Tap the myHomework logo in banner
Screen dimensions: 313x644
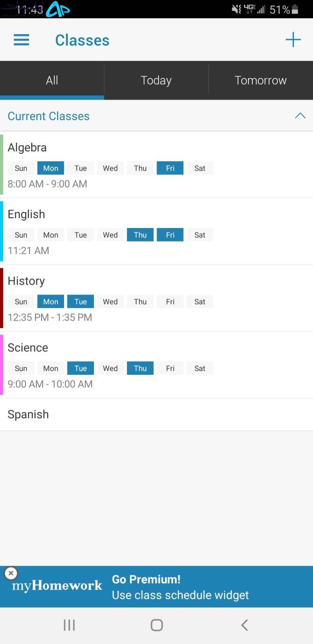[57, 586]
